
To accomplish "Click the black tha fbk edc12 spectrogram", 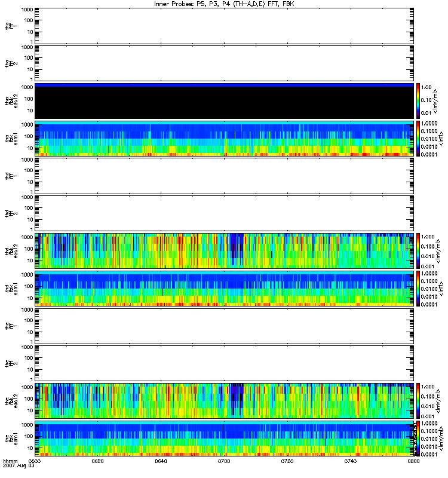I will point(224,102).
